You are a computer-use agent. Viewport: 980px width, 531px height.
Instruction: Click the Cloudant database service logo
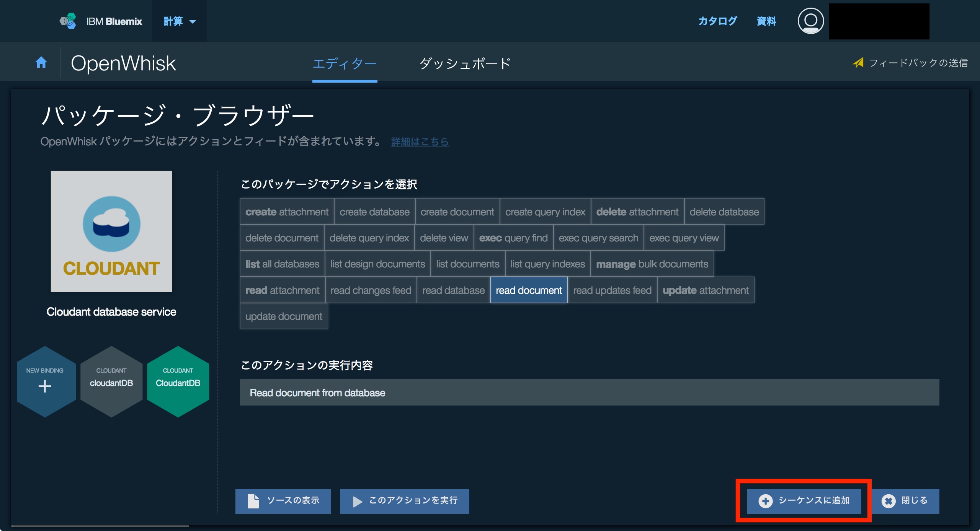111,231
